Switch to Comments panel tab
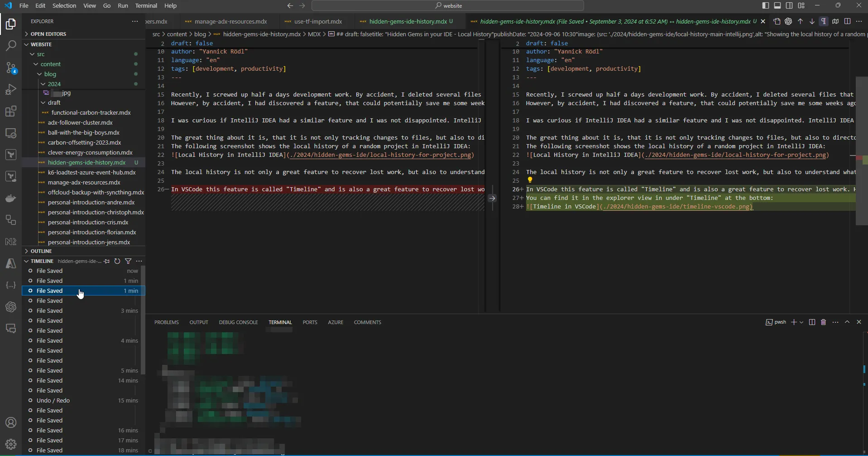The image size is (868, 456). click(x=367, y=322)
